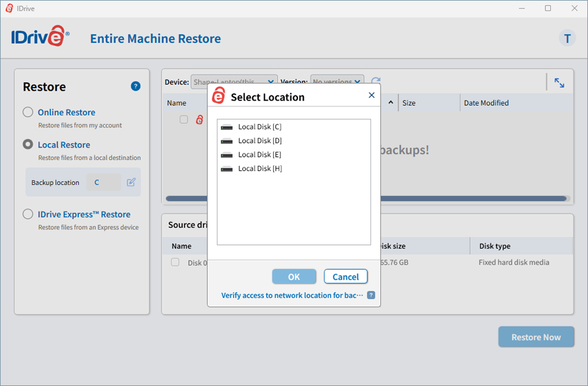The width and height of the screenshot is (588, 386).
Task: Tick the Disk 0 checkbox
Action: click(x=175, y=262)
